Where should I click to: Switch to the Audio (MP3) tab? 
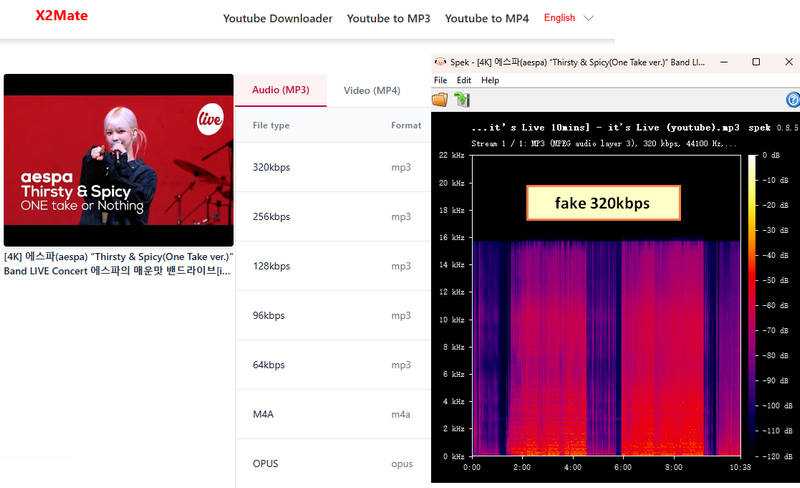point(281,90)
